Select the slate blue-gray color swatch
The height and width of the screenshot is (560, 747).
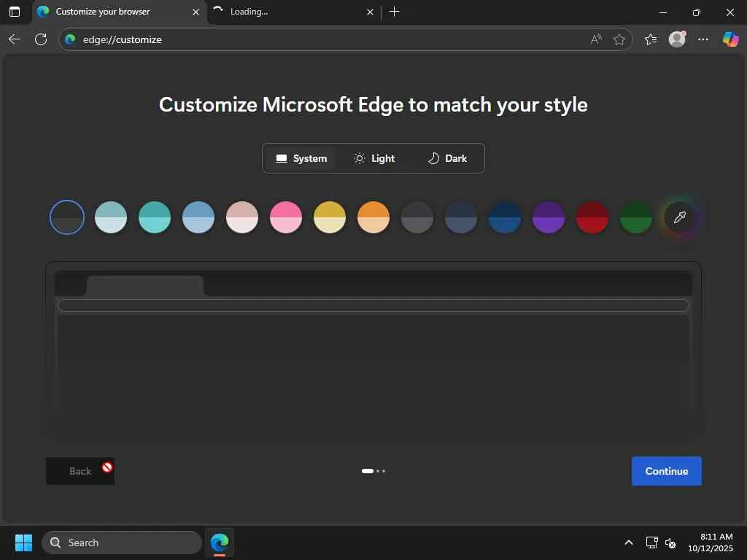click(461, 217)
